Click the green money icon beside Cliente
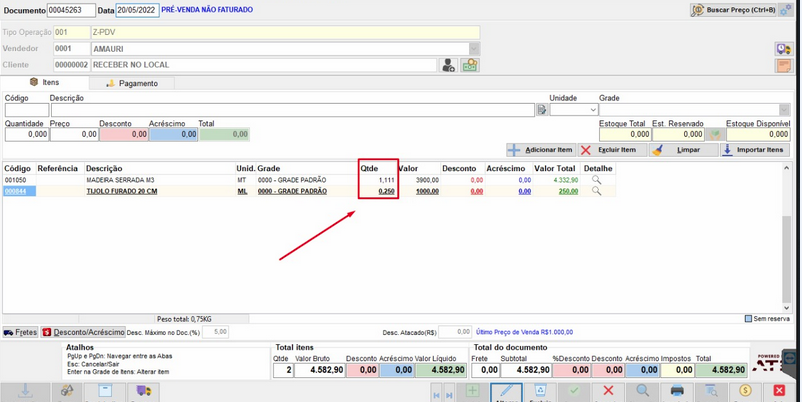The image size is (802, 402). tap(470, 65)
